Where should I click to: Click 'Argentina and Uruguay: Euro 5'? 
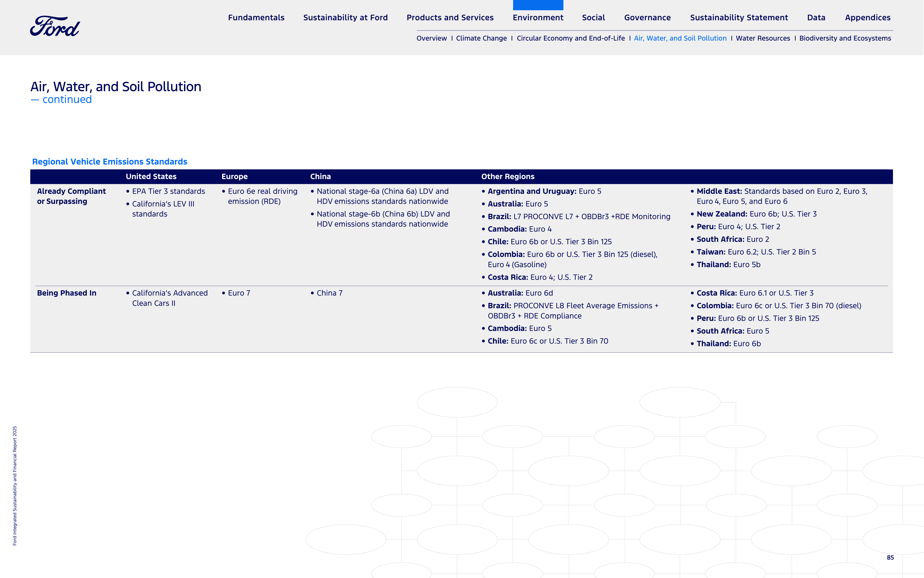click(x=544, y=191)
